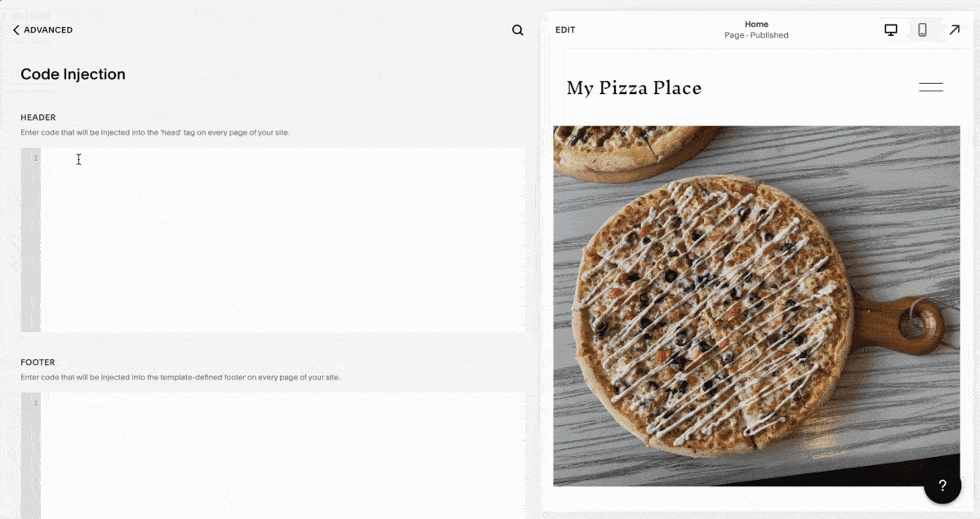The image size is (980, 519).
Task: Click the Page · Published status text
Action: [756, 36]
